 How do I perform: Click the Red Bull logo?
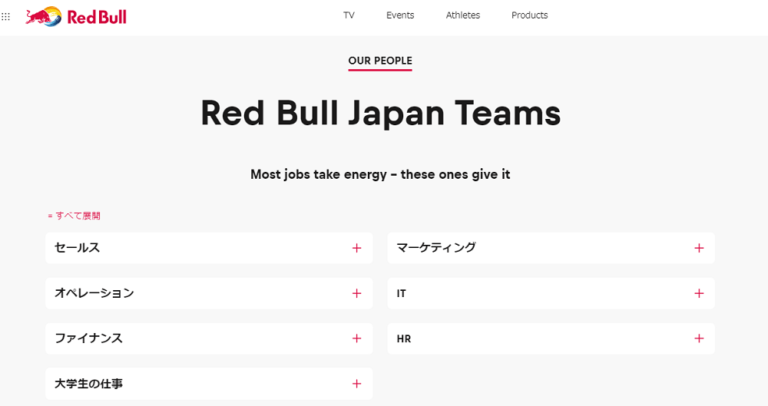point(76,16)
